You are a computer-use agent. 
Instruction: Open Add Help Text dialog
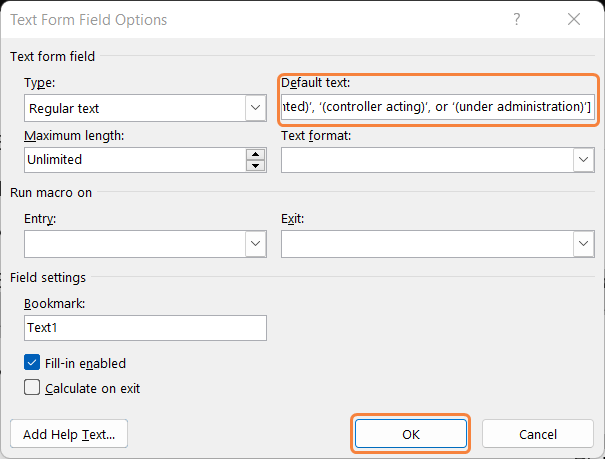(69, 434)
